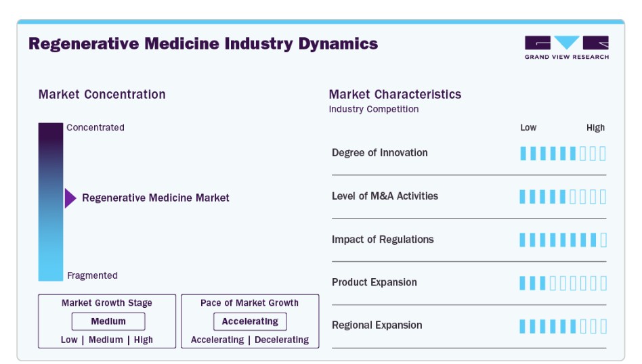Click the blue triangle in the GVR logo

coord(567,42)
